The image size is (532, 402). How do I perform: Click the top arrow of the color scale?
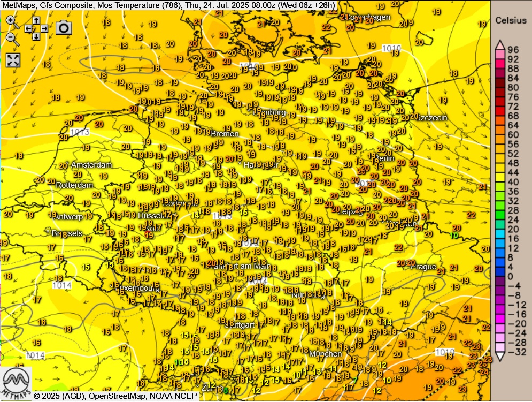point(500,45)
